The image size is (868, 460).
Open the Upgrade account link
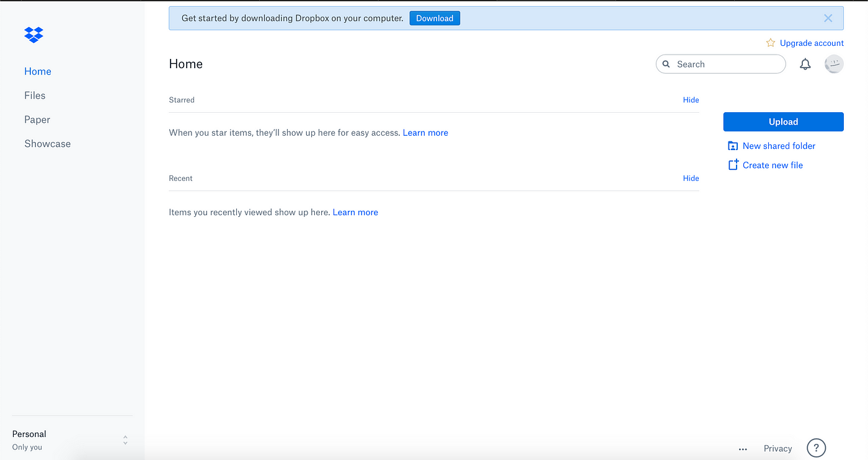coord(812,43)
